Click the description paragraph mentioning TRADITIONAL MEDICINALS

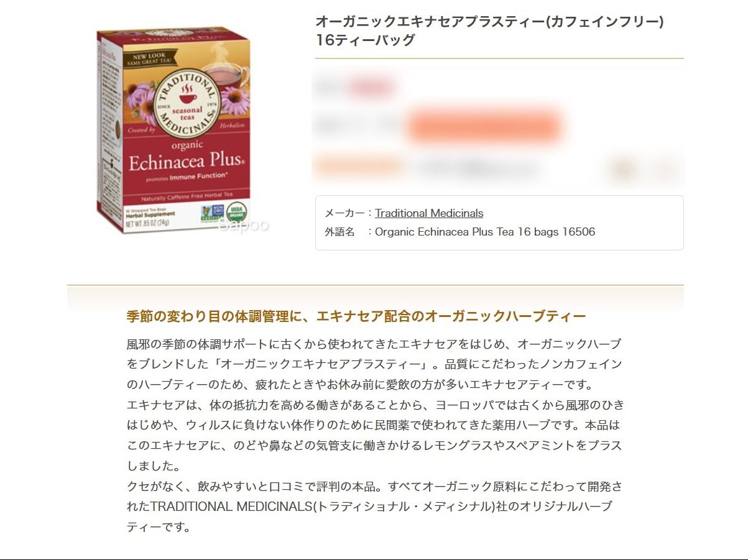click(x=374, y=507)
